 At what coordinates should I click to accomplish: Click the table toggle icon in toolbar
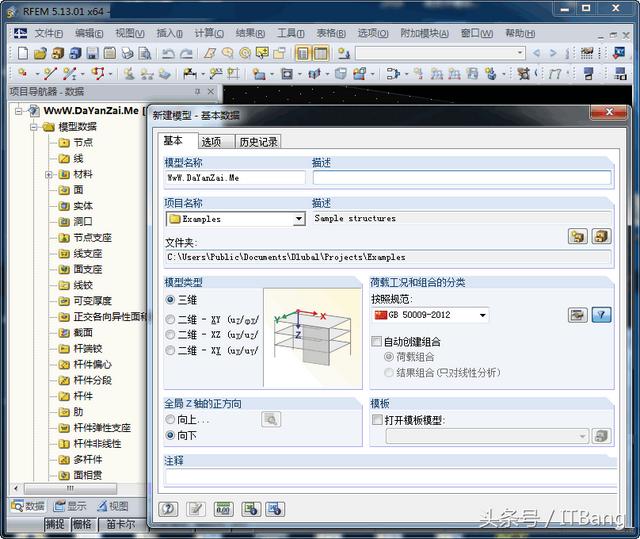[x=321, y=53]
